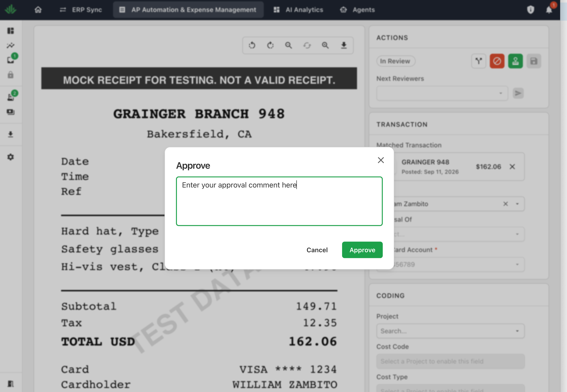Image resolution: width=567 pixels, height=392 pixels.
Task: Reset the receipt view
Action: [307, 45]
